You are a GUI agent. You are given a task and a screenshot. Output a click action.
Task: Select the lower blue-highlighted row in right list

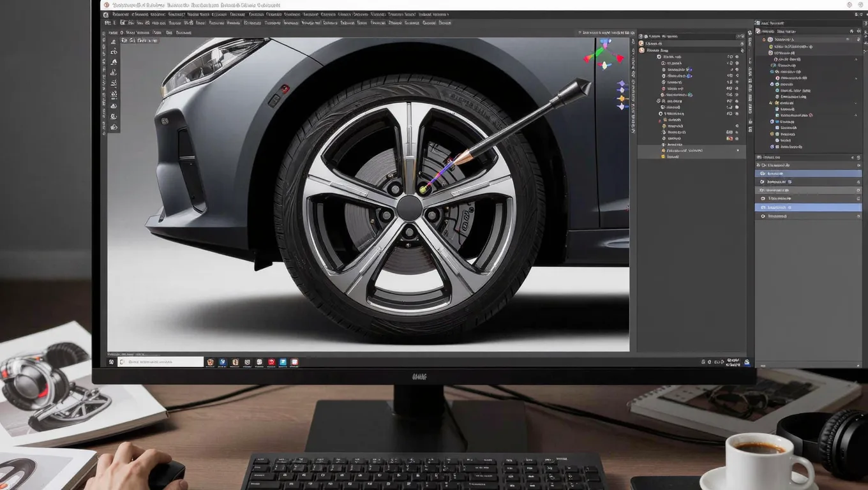tap(808, 207)
